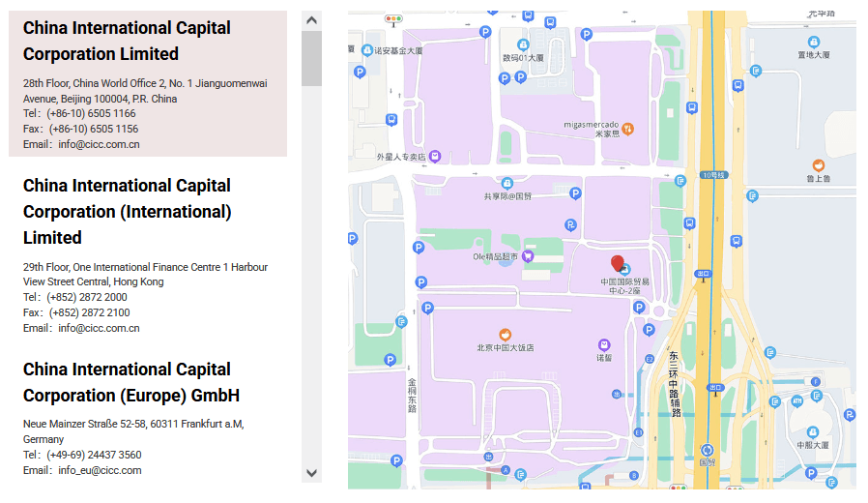The width and height of the screenshot is (868, 503).
Task: Click the 数码01大厦 building icon
Action: (x=523, y=44)
